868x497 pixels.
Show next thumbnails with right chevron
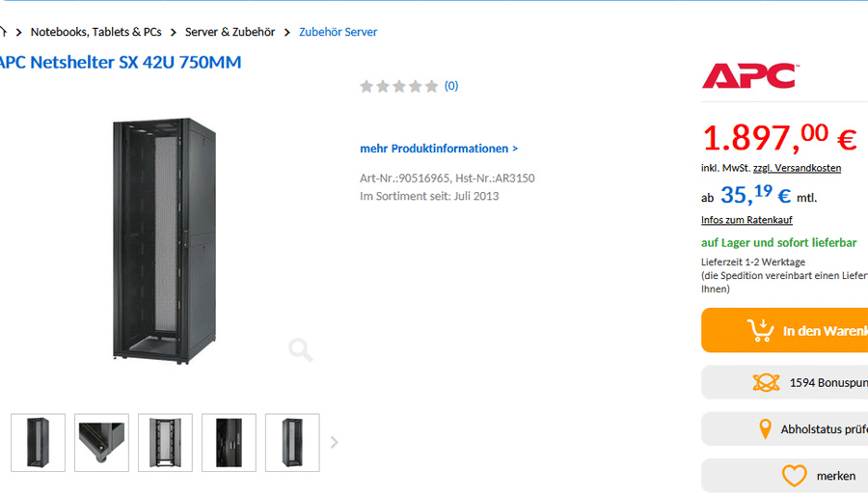[335, 442]
